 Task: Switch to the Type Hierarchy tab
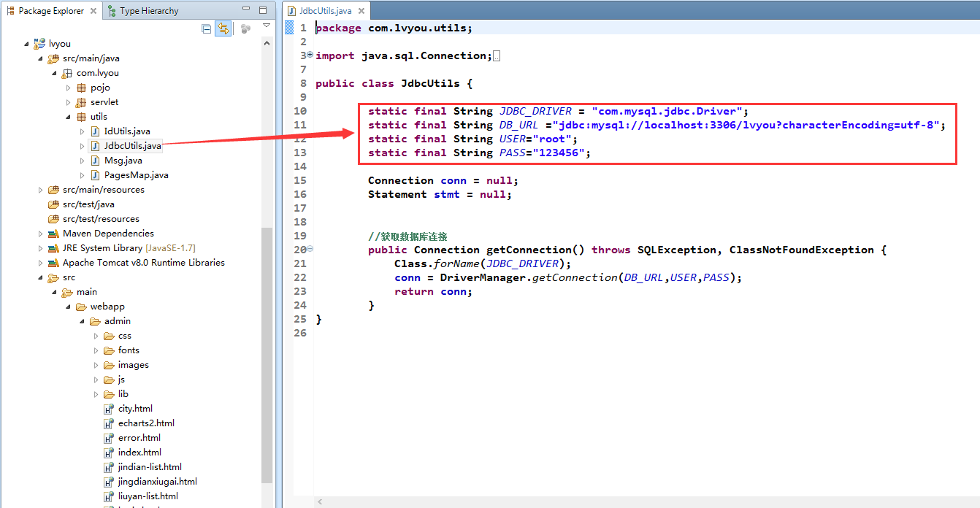click(x=142, y=11)
